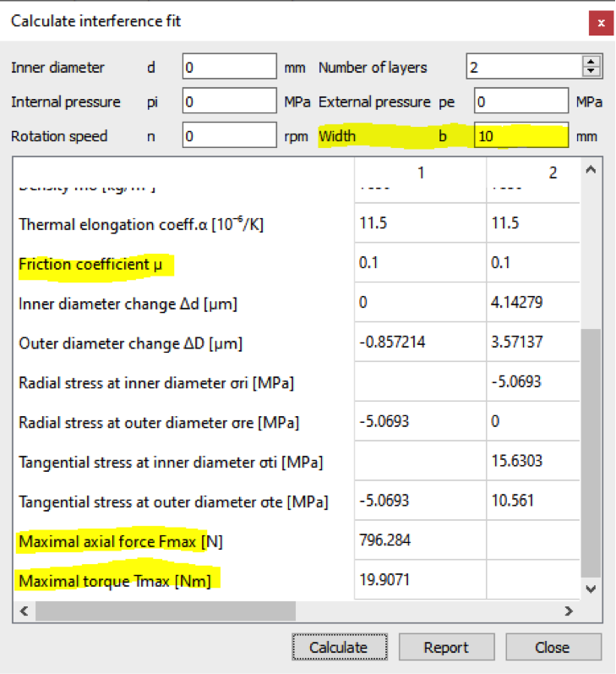Viewport: 616px width, 674px height.
Task: Open the Report button
Action: tap(446, 647)
